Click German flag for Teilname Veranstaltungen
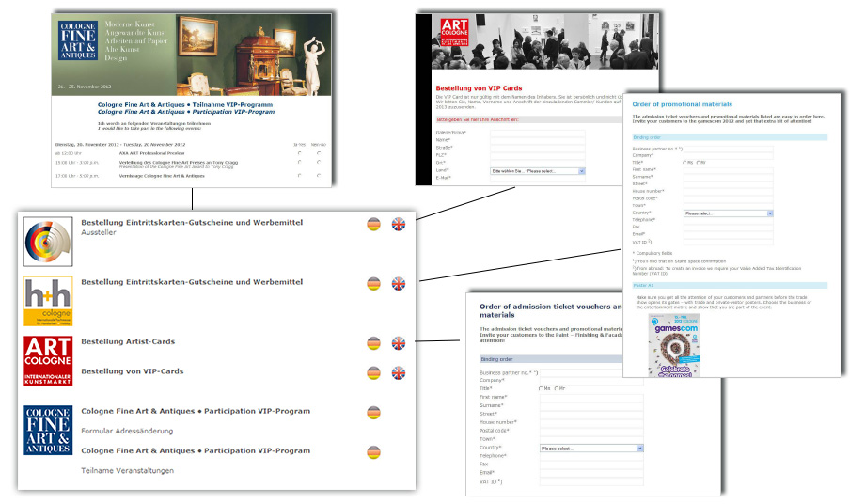Screen dimensions: 865x504 coord(373,452)
